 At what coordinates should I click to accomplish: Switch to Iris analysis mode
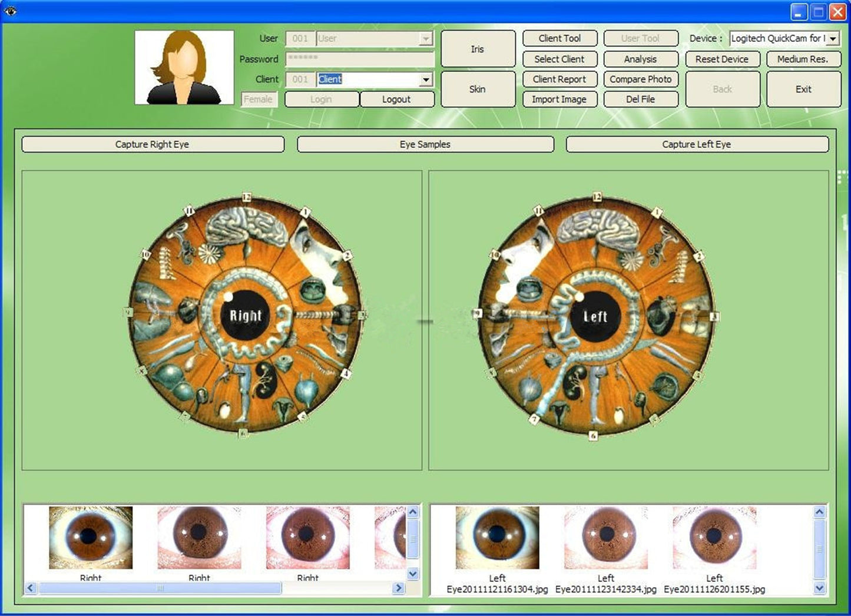pyautogui.click(x=478, y=48)
